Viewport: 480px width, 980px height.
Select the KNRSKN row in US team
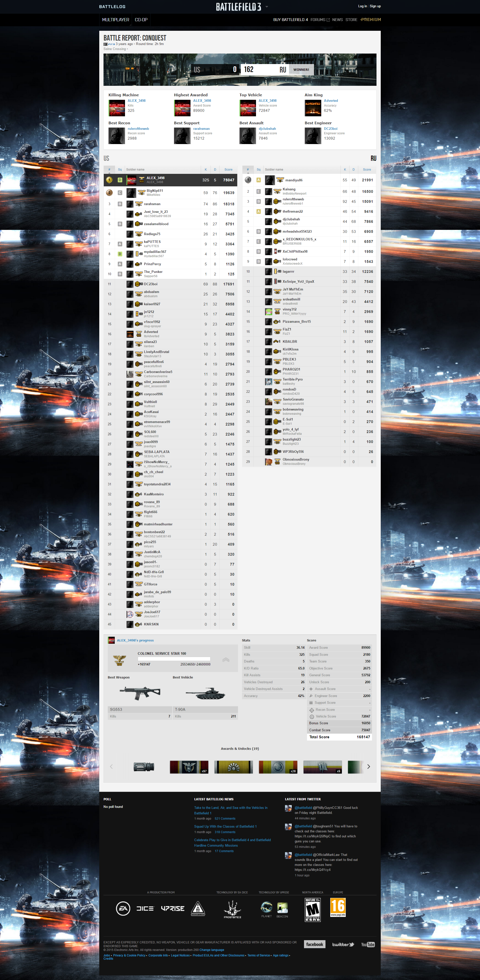(170, 624)
